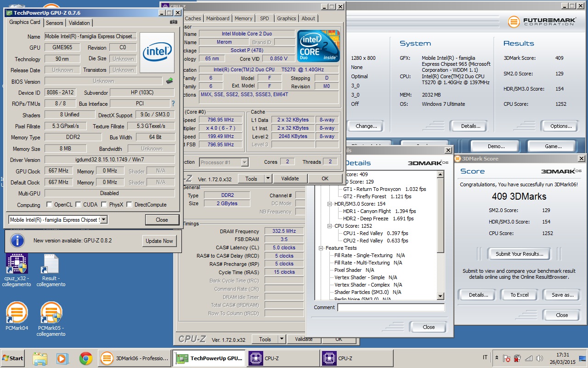Screen dimensions: 588x368
Task: Launch Windows Media Player from taskbar
Action: pyautogui.click(x=62, y=358)
